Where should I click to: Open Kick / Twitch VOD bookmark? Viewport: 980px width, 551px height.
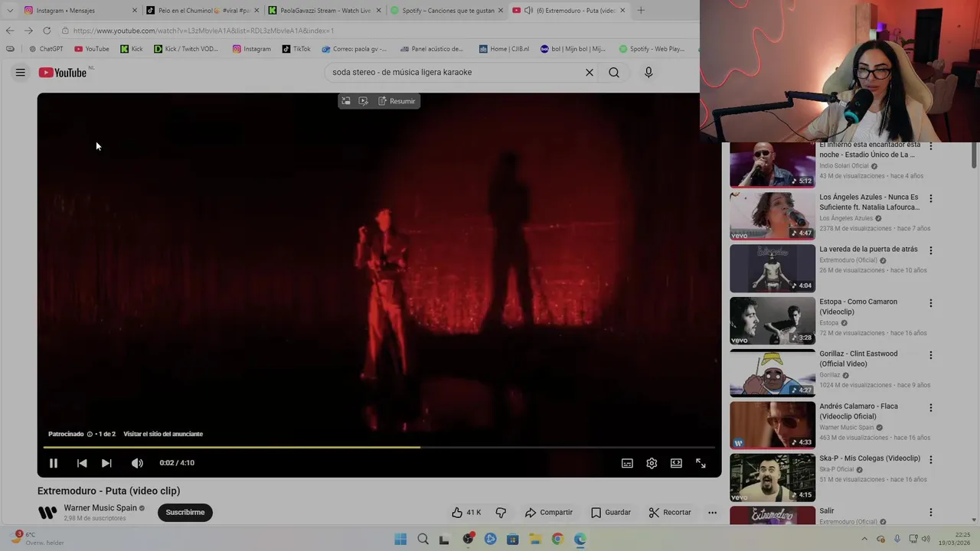[186, 49]
